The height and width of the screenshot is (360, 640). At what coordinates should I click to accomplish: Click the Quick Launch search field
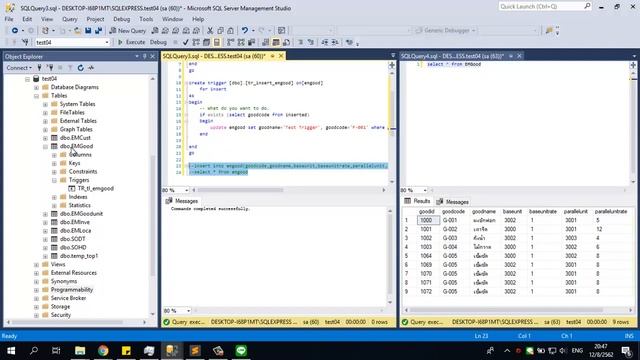point(545,7)
